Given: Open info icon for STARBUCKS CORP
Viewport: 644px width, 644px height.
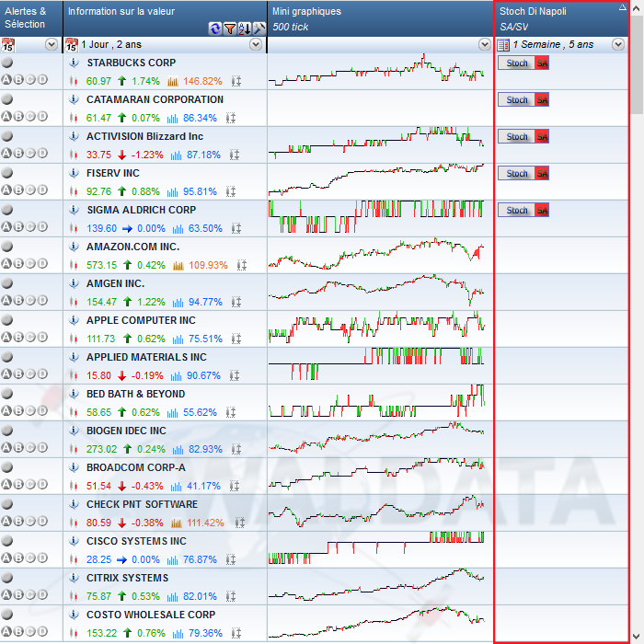Looking at the screenshot, I should (x=74, y=63).
